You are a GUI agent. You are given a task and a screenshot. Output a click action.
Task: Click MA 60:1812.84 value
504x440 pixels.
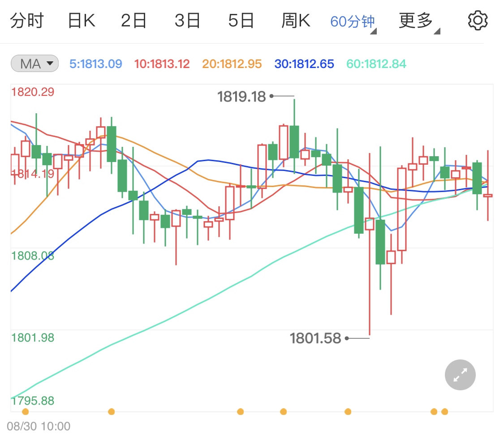tap(376, 64)
